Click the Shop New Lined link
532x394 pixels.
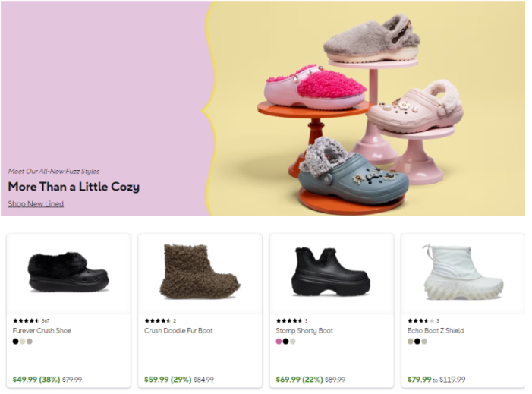[x=36, y=203]
